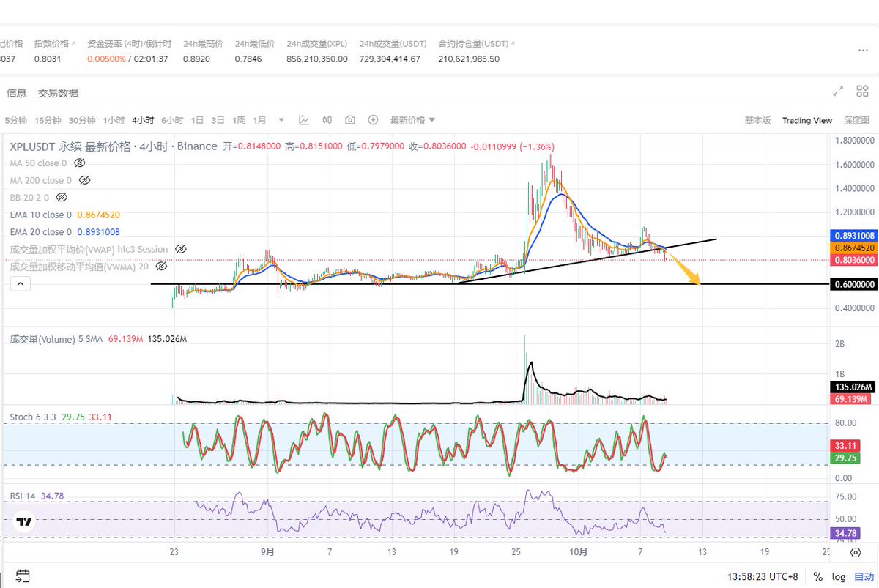The height and width of the screenshot is (588, 879).
Task: Switch to the 信息 tab
Action: click(16, 93)
